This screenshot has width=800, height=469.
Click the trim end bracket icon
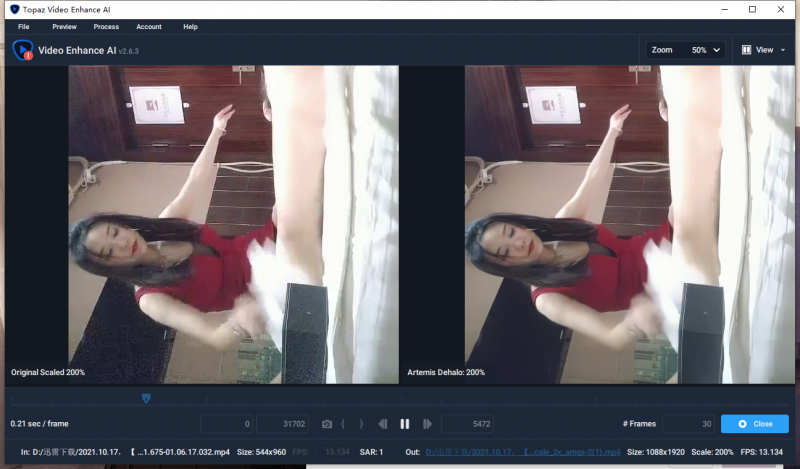coord(361,424)
